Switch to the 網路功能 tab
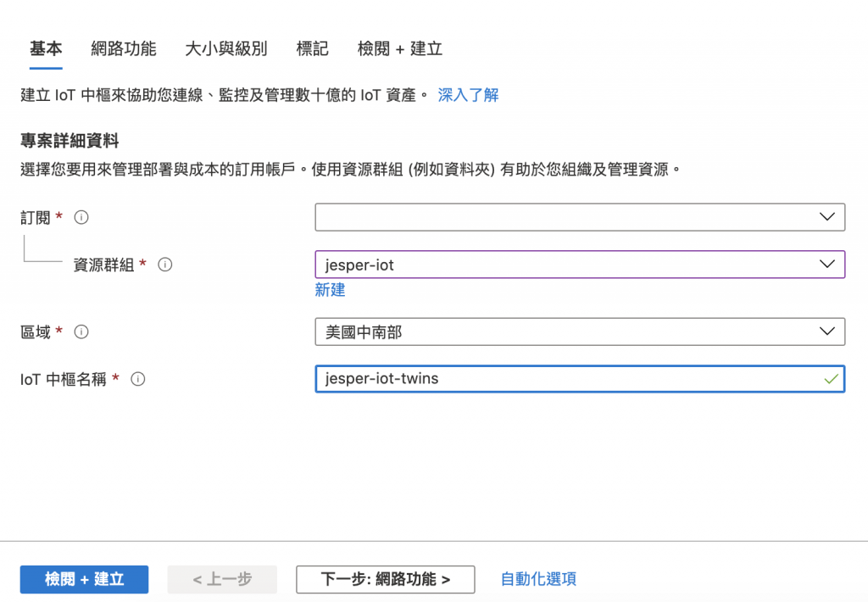 tap(124, 49)
